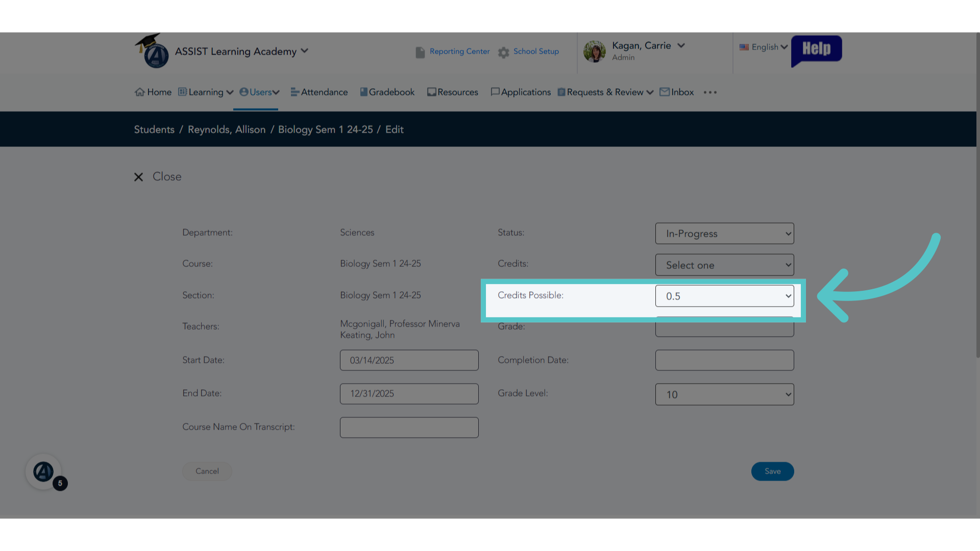The height and width of the screenshot is (551, 980).
Task: Open the Grade Level 10 dropdown
Action: 724,394
